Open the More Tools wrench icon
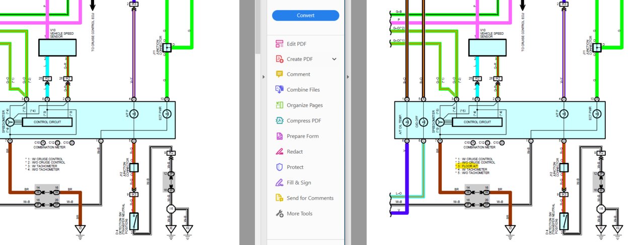Image resolution: width=644 pixels, height=245 pixels. tap(279, 214)
